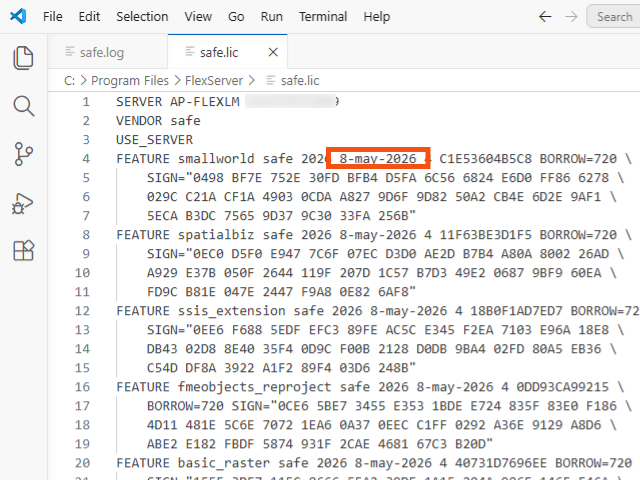
Task: Click 'SIGN="0EE6' on line 13
Action: pos(185,330)
